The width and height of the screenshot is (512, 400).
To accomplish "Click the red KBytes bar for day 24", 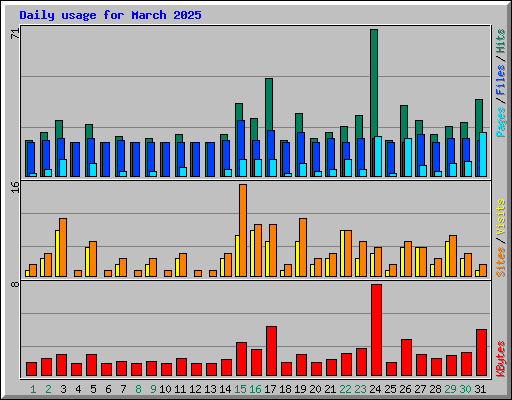I will tap(376, 330).
